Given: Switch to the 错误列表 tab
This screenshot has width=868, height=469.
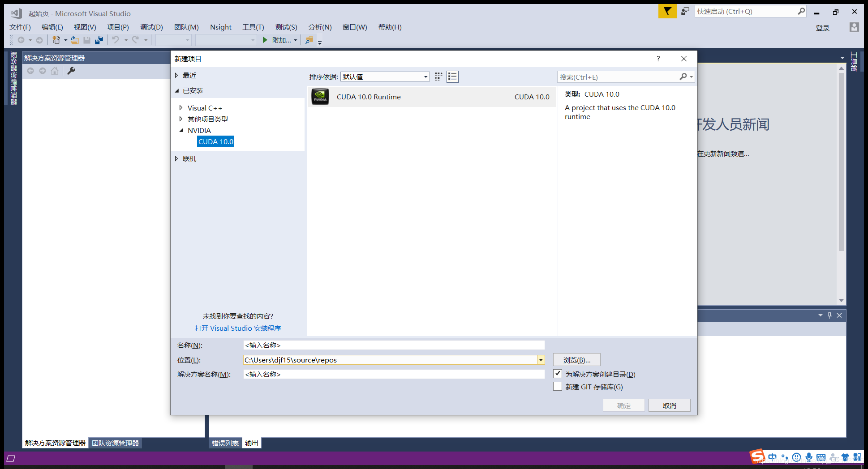Looking at the screenshot, I should point(225,443).
